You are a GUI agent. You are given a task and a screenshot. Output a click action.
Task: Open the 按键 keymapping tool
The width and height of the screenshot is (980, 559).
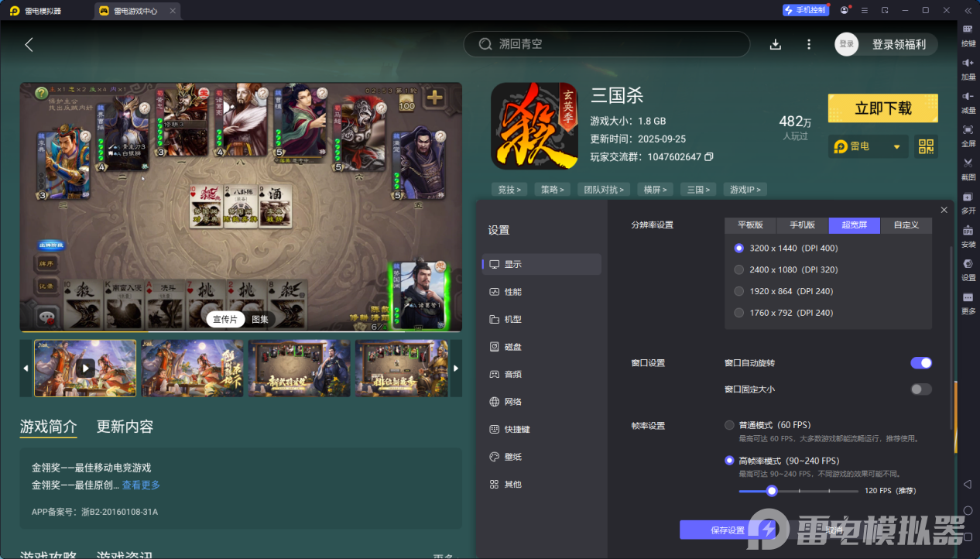click(x=968, y=37)
